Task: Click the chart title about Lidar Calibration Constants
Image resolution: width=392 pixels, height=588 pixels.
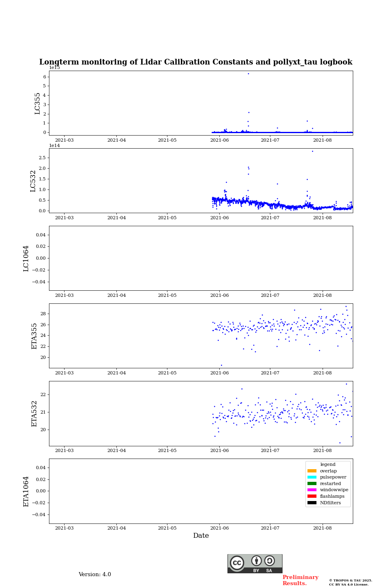Action: point(196,62)
